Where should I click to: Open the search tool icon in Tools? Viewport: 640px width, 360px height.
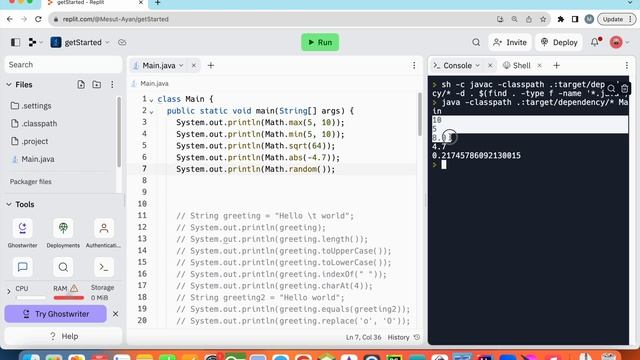[63, 267]
